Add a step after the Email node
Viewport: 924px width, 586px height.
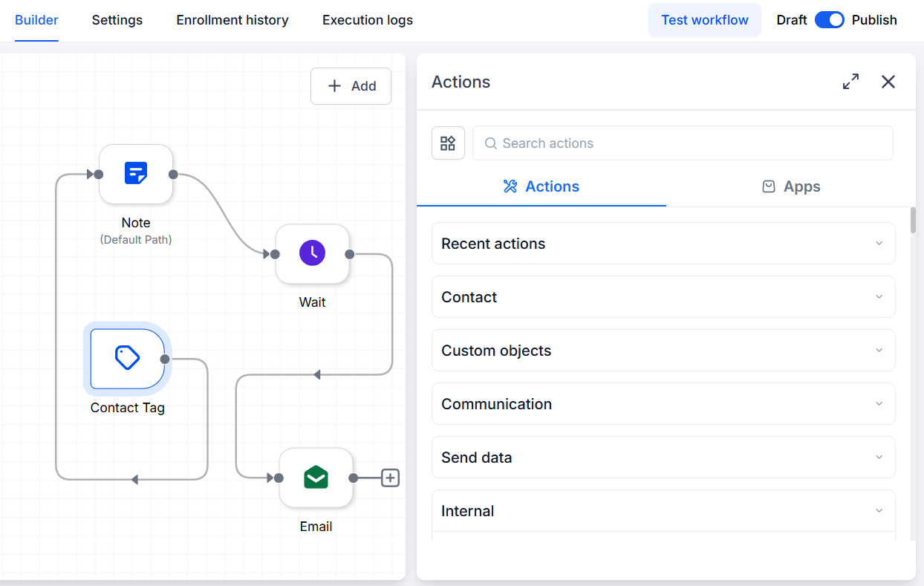pyautogui.click(x=391, y=478)
